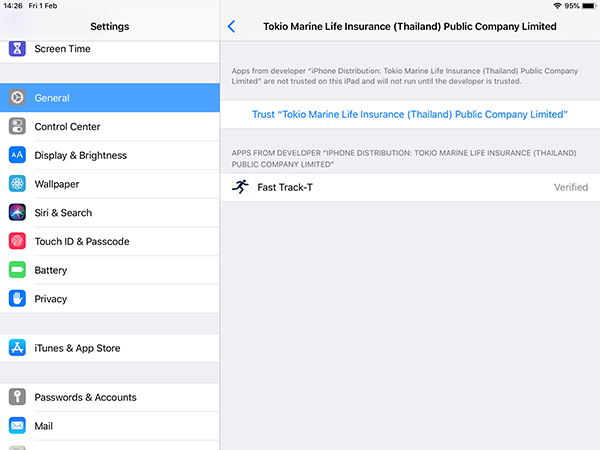Select the Fast Track-T app row
The width and height of the screenshot is (600, 450).
[410, 187]
